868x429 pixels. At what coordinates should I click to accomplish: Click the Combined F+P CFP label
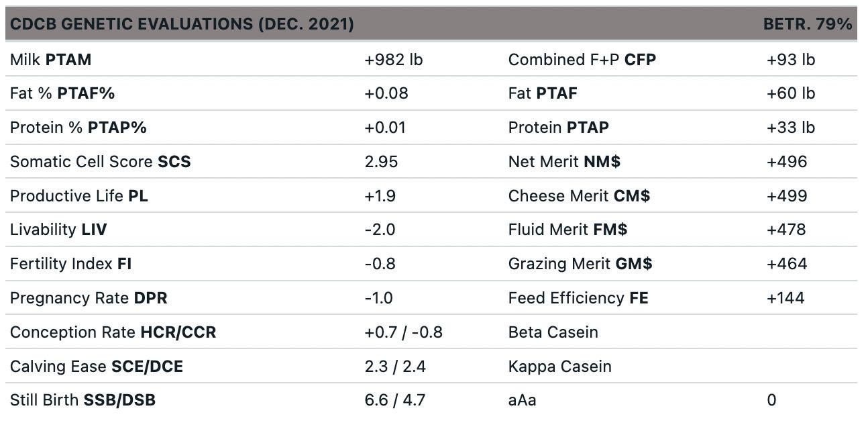point(582,60)
